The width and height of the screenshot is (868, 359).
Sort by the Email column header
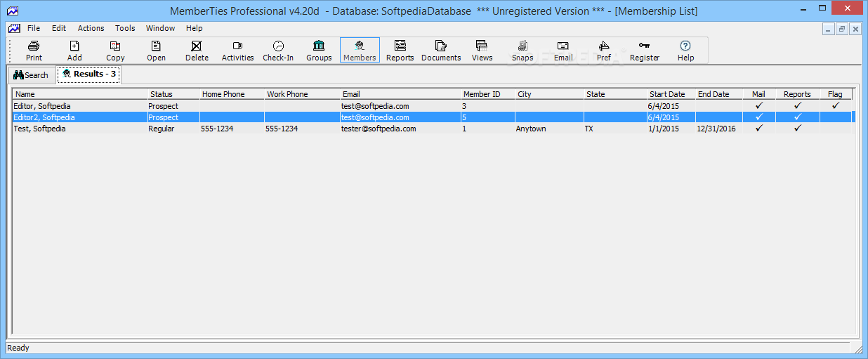[400, 94]
